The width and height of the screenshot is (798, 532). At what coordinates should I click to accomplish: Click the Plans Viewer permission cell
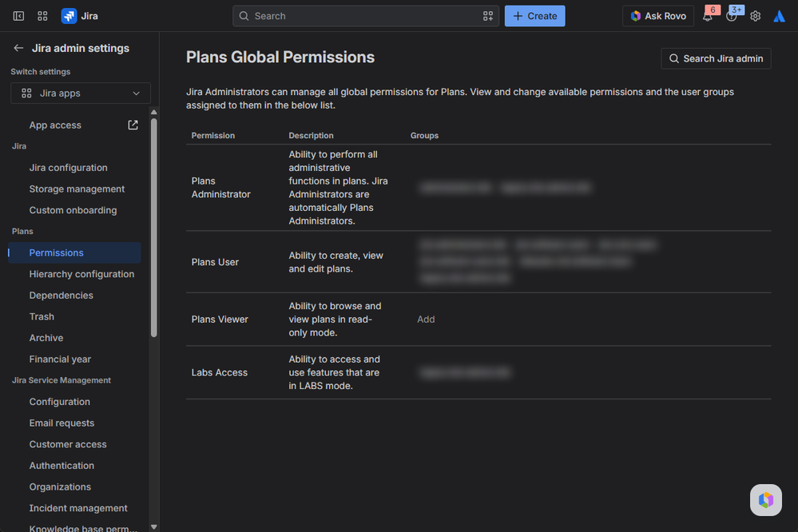pyautogui.click(x=220, y=320)
